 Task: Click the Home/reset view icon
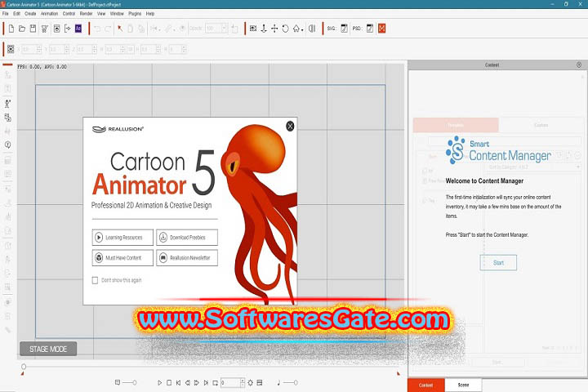[x=296, y=29]
